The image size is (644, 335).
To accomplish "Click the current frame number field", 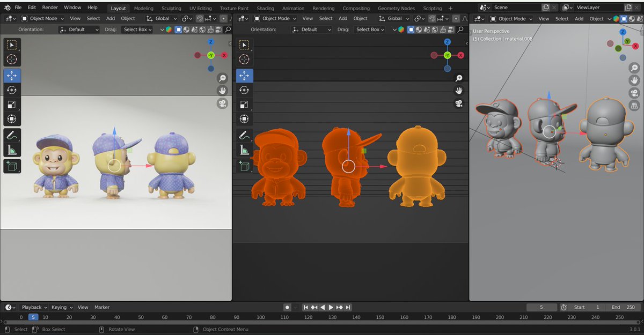I will pos(541,307).
